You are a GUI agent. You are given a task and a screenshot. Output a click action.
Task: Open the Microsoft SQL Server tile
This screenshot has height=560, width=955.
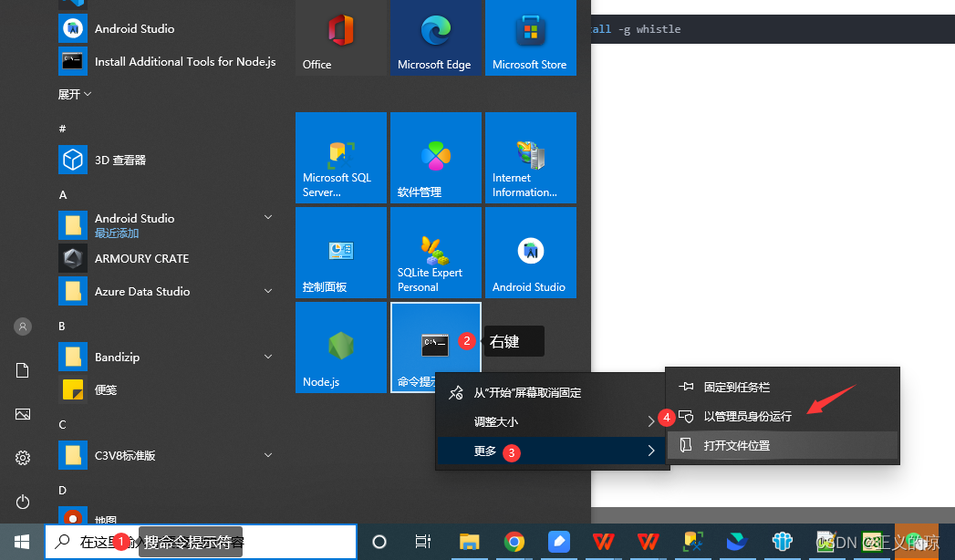[x=341, y=158]
